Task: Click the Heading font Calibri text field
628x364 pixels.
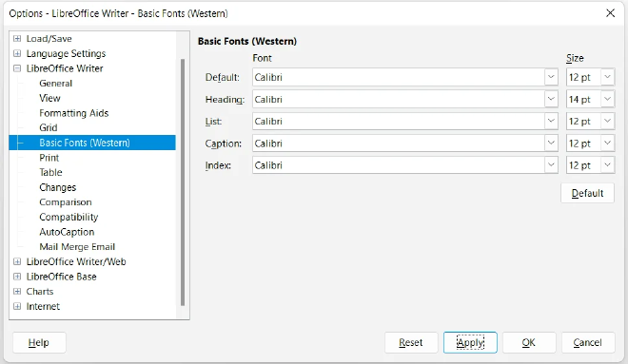Action: coord(399,99)
